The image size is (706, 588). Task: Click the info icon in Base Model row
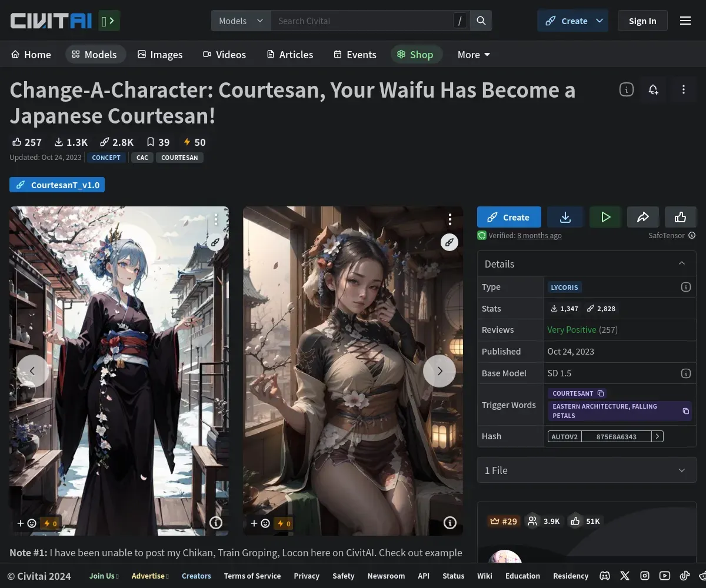(686, 373)
